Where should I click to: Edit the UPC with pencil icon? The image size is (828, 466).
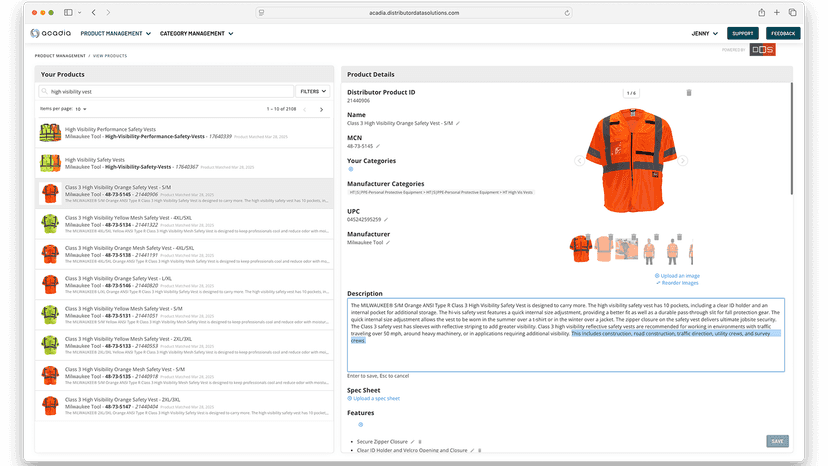point(385,219)
